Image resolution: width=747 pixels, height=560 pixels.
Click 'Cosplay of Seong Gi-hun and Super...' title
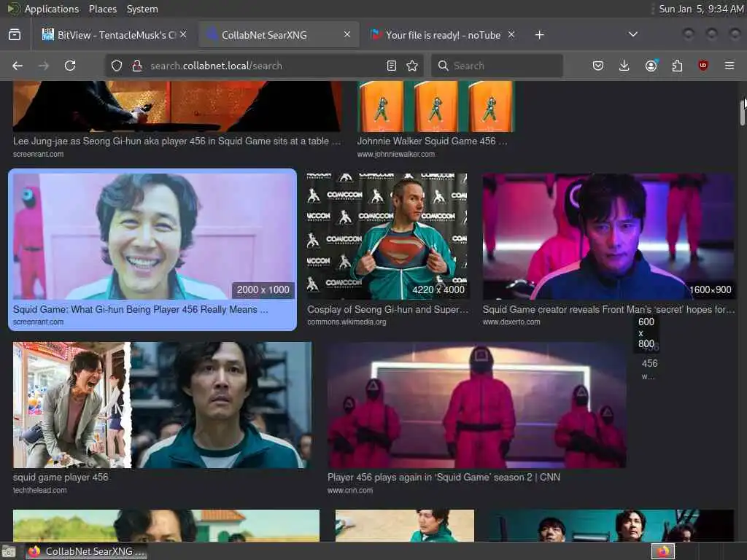click(388, 309)
